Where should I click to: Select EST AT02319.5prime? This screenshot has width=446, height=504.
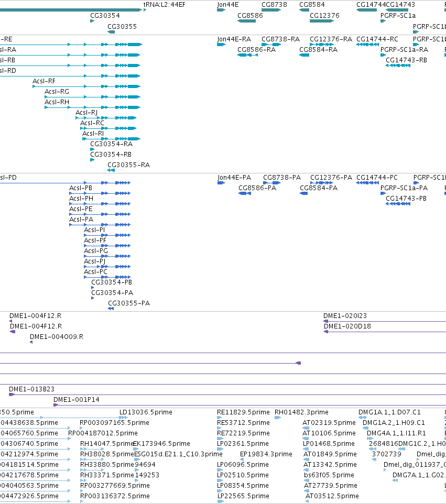(x=329, y=423)
